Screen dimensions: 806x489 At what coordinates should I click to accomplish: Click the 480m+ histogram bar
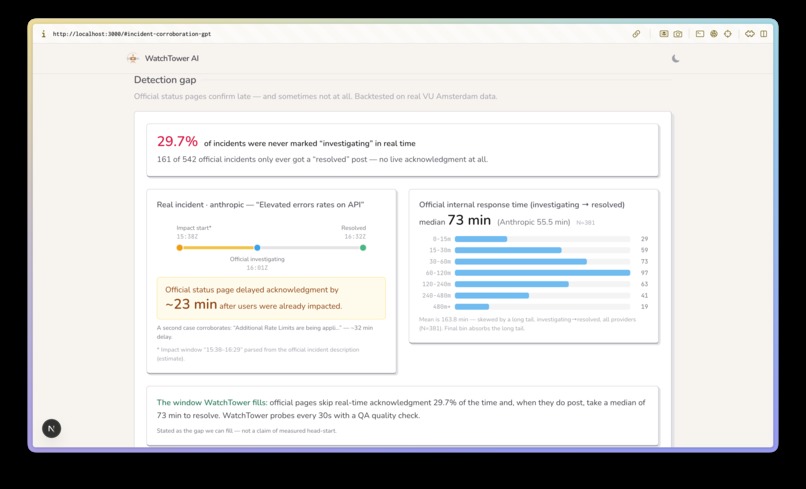pyautogui.click(x=472, y=307)
